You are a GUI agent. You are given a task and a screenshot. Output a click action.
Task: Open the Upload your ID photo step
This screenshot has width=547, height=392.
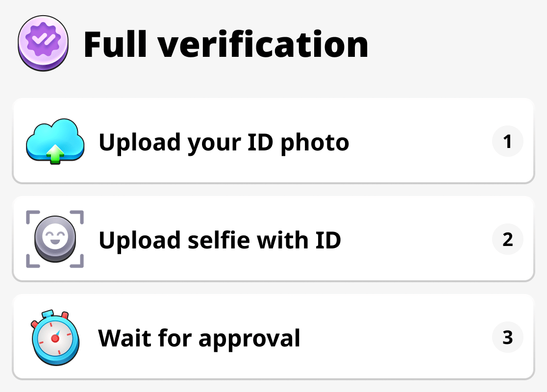coord(273,141)
